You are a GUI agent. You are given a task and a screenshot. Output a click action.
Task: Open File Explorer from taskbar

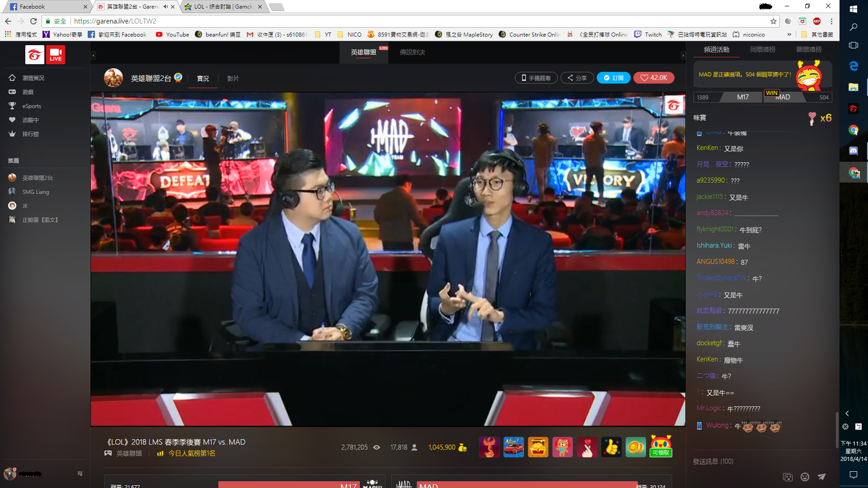pos(854,87)
